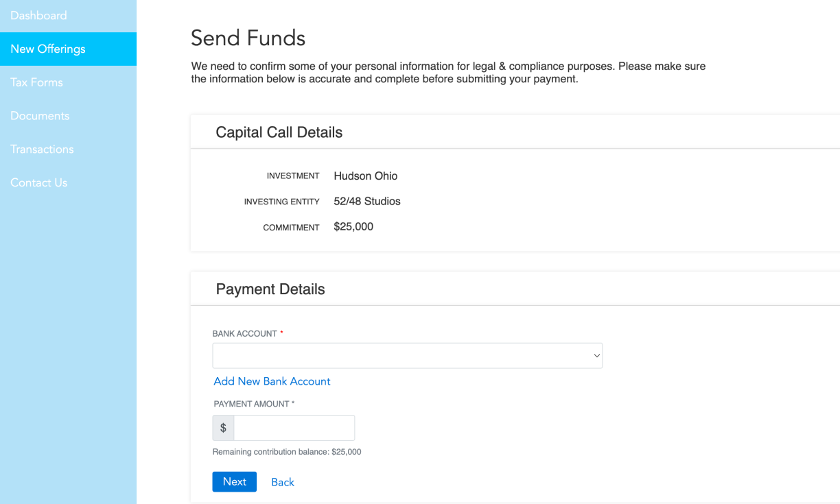Screen dimensions: 840x504
Task: Click the Payment Details section header
Action: click(x=270, y=289)
